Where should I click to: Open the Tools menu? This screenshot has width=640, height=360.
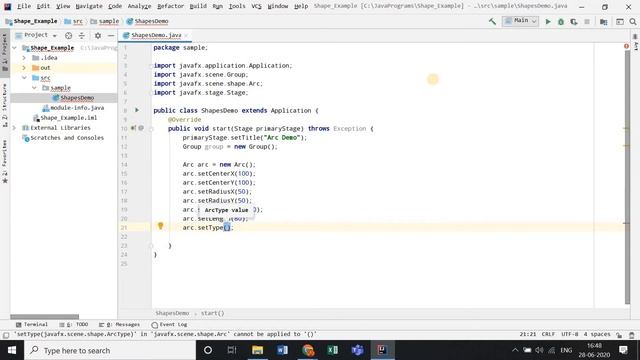click(x=237, y=6)
